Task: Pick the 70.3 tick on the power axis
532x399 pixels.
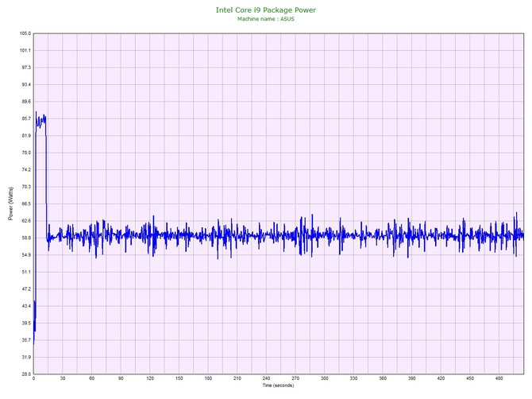Action: click(x=25, y=187)
